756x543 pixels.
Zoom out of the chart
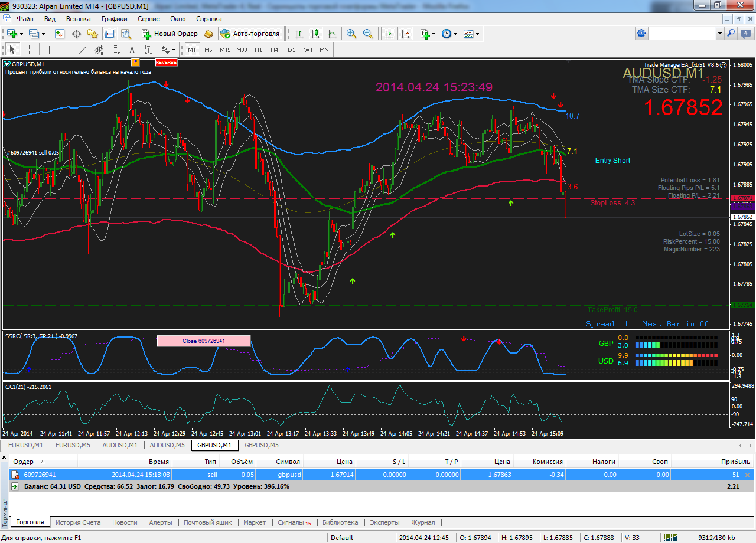click(368, 34)
